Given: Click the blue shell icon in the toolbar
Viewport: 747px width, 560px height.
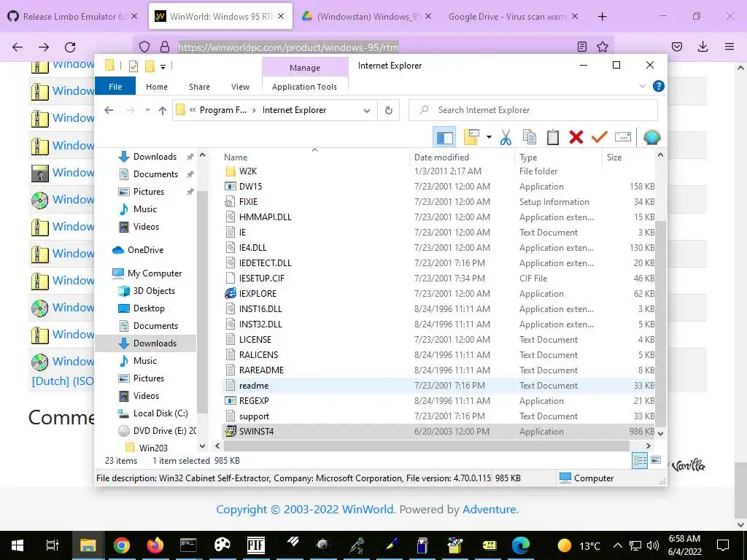Looking at the screenshot, I should pyautogui.click(x=651, y=138).
